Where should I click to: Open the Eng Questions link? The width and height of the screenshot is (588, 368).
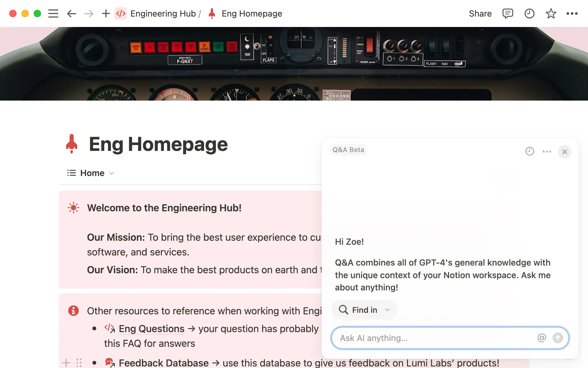click(x=151, y=328)
